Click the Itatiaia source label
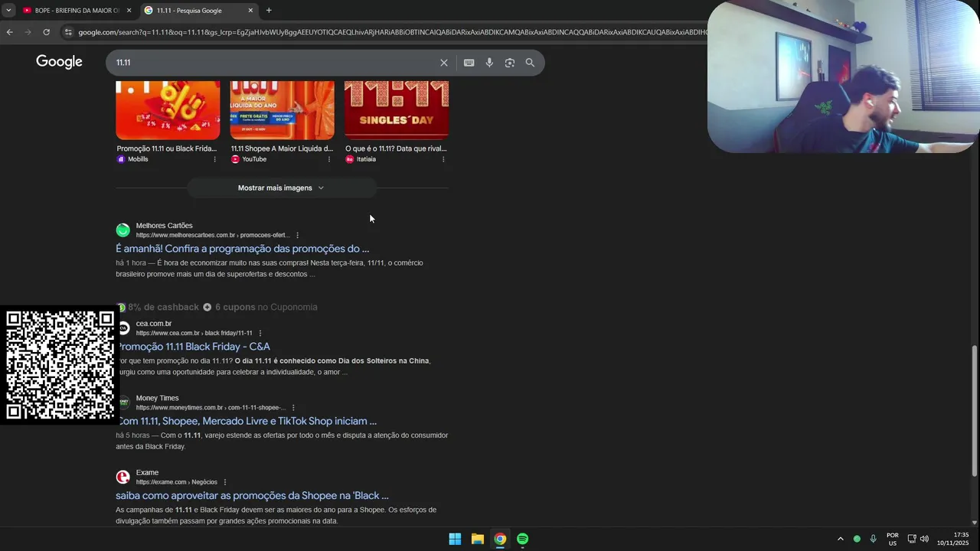Screen dimensions: 980x551 tap(366, 159)
